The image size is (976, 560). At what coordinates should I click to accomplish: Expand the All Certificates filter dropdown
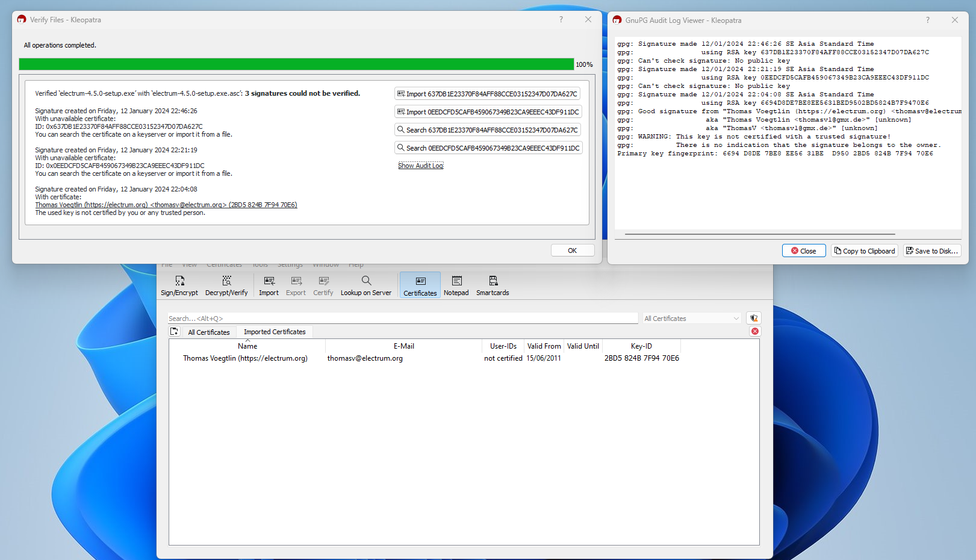692,319
